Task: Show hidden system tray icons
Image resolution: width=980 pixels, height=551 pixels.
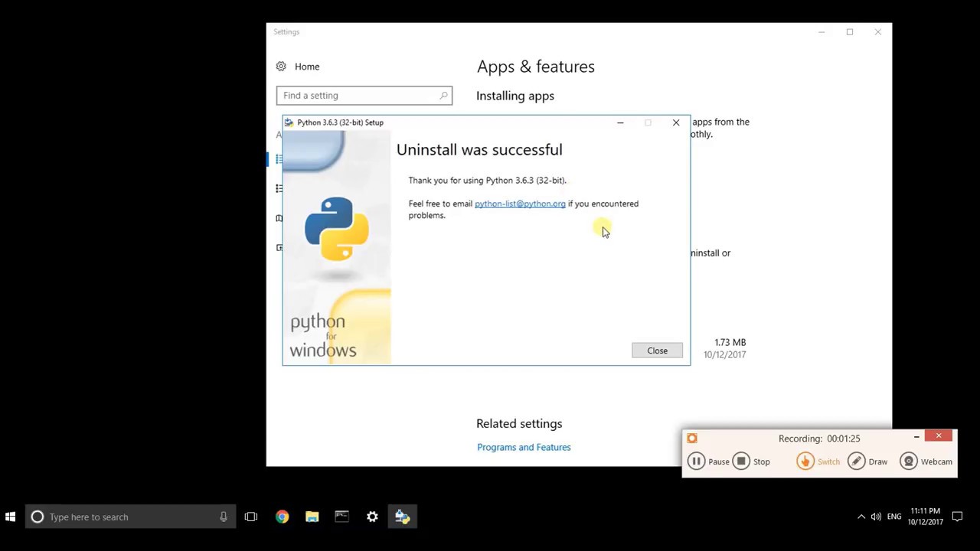Action: point(861,517)
